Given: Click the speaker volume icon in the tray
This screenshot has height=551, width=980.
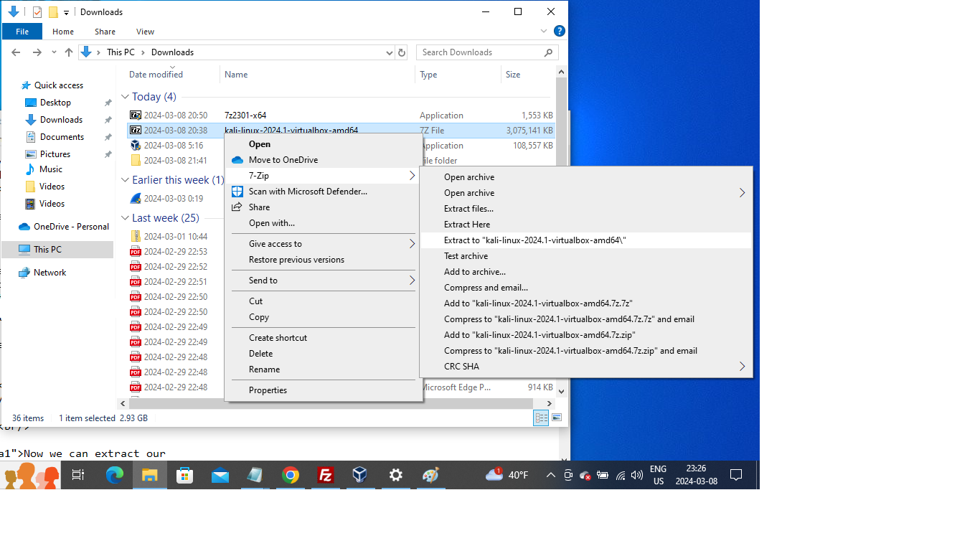Looking at the screenshot, I should [637, 474].
